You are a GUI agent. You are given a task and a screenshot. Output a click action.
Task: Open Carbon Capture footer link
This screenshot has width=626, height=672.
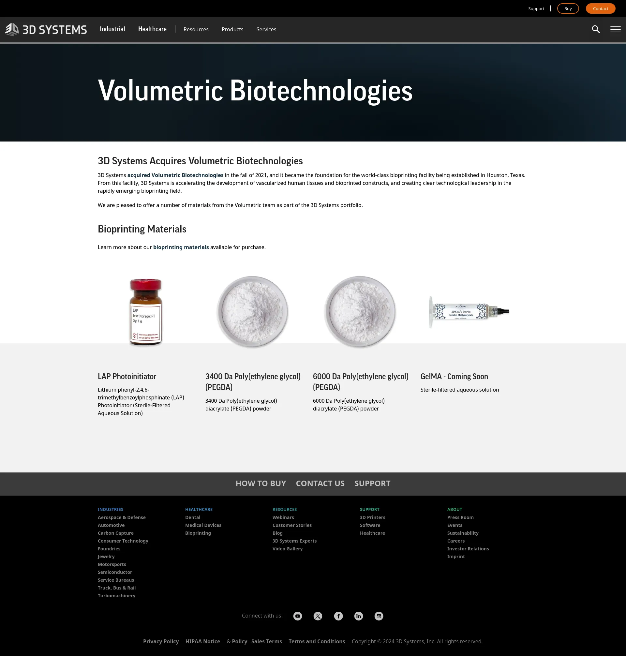pyautogui.click(x=116, y=533)
